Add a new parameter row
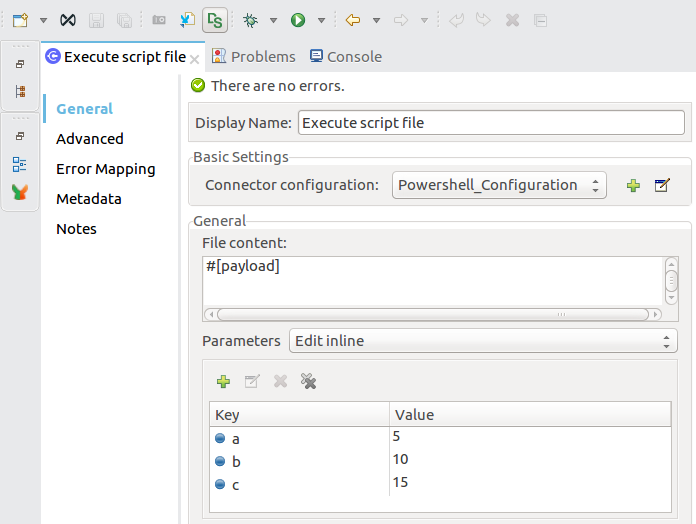The image size is (696, 524). [223, 381]
